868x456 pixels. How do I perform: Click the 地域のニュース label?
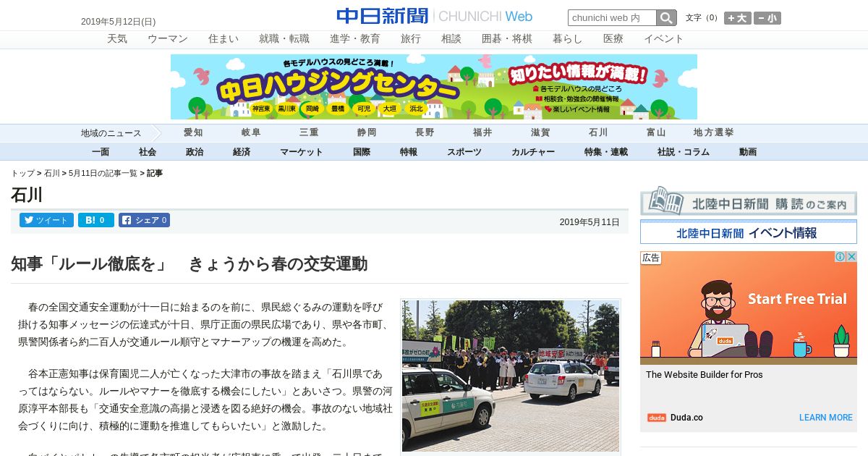pos(111,133)
